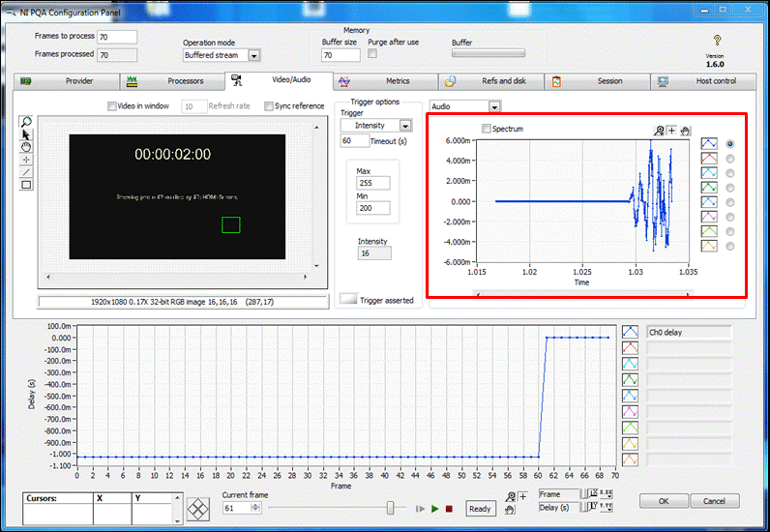The height and width of the screenshot is (532, 770).
Task: Click the Ch0 delay blue plot legend icon
Action: click(x=630, y=332)
